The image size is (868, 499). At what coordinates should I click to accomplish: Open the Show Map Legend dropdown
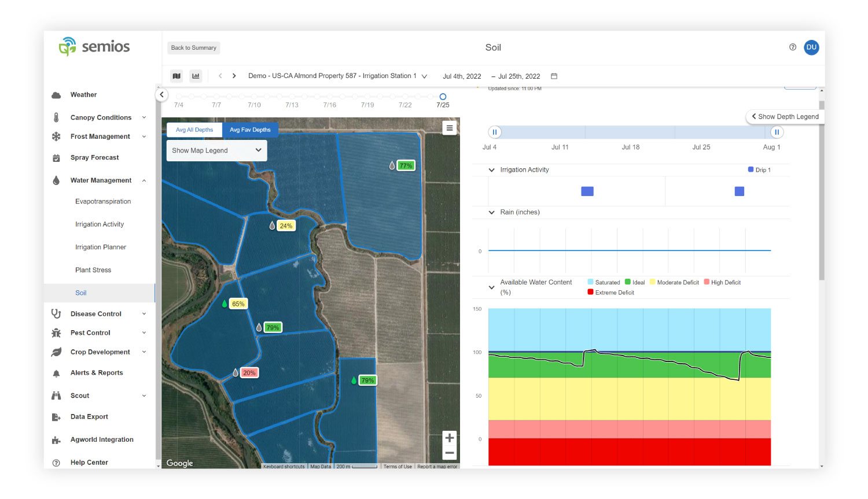(217, 150)
